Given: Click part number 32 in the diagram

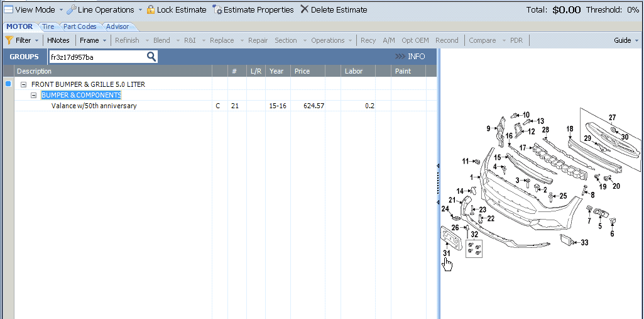Looking at the screenshot, I should [x=474, y=234].
